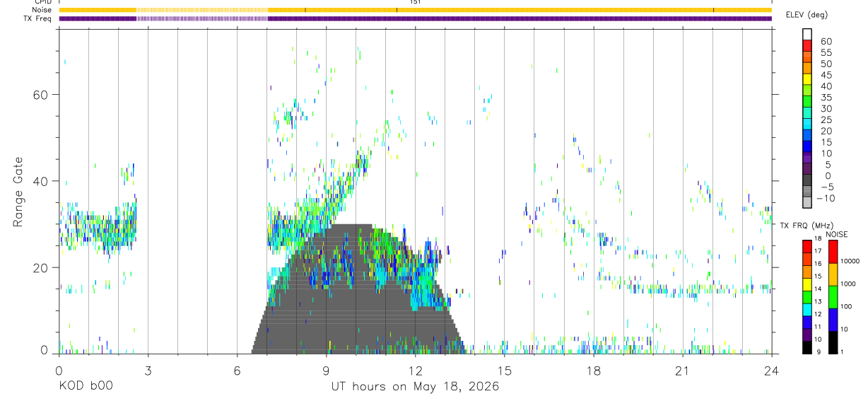Click the '9' tick on the UT hours axis
The image size is (868, 401).
pyautogui.click(x=326, y=370)
